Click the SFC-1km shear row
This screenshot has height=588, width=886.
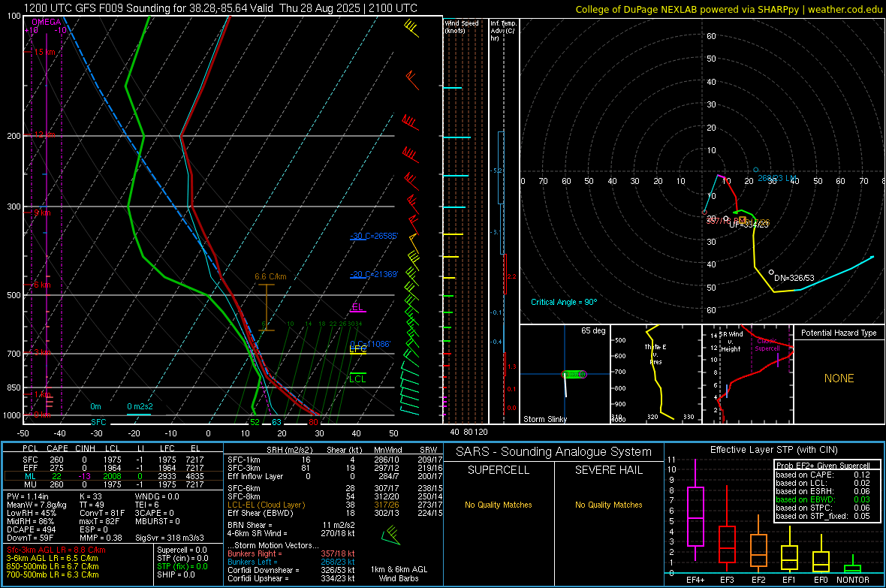[x=335, y=460]
